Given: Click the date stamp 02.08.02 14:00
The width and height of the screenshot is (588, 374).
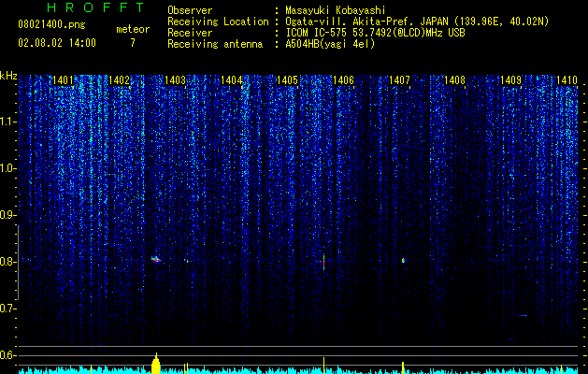Looking at the screenshot, I should 57,43.
